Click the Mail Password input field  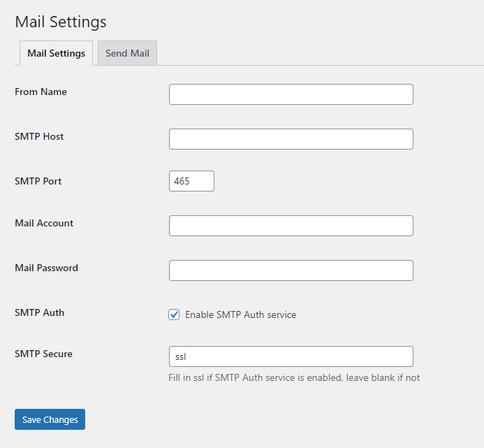tap(291, 270)
